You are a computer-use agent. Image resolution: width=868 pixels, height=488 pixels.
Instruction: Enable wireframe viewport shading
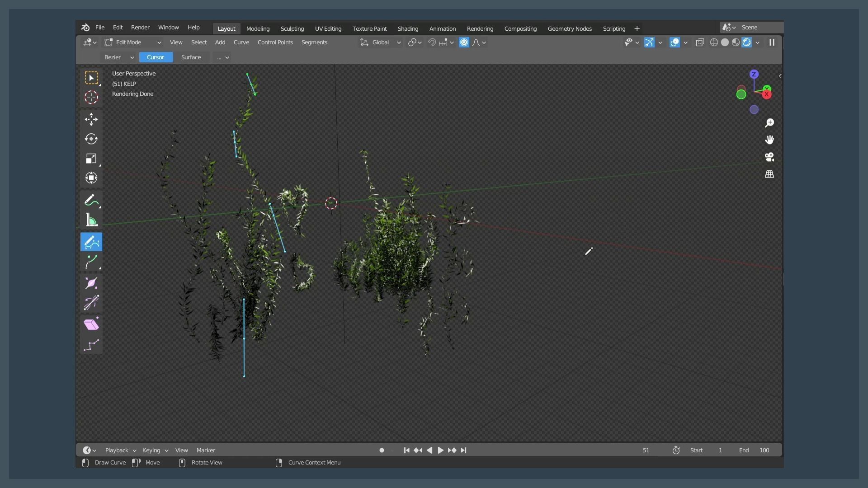[714, 42]
